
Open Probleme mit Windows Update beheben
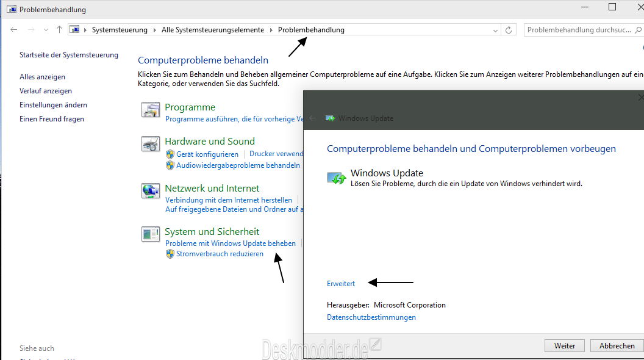click(231, 243)
